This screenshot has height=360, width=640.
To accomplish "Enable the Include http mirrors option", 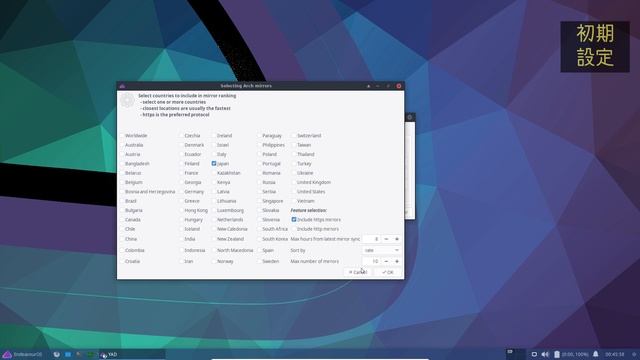I will 293,229.
